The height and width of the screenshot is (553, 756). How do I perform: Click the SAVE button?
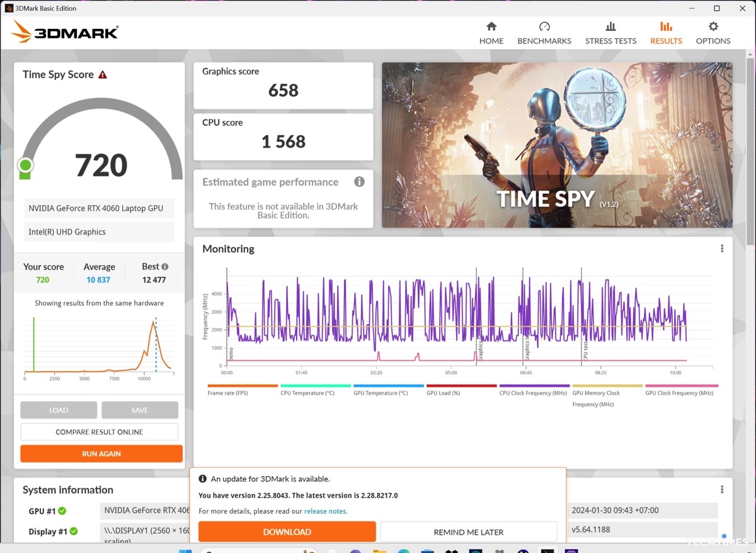(x=140, y=410)
